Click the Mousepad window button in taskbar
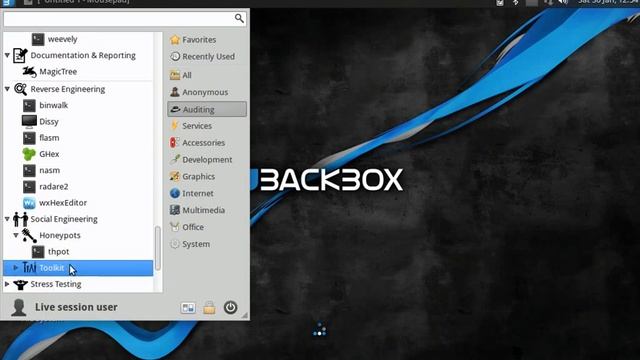The height and width of the screenshot is (360, 640). 78,2
